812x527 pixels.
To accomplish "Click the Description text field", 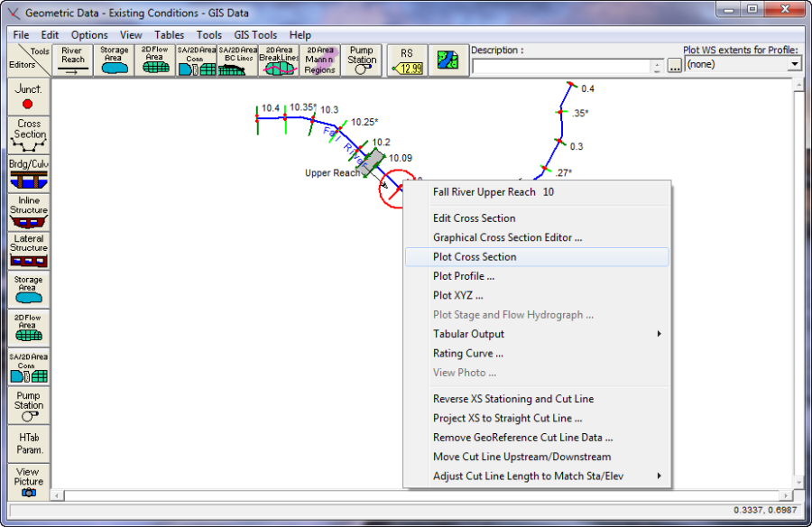I will click(560, 66).
